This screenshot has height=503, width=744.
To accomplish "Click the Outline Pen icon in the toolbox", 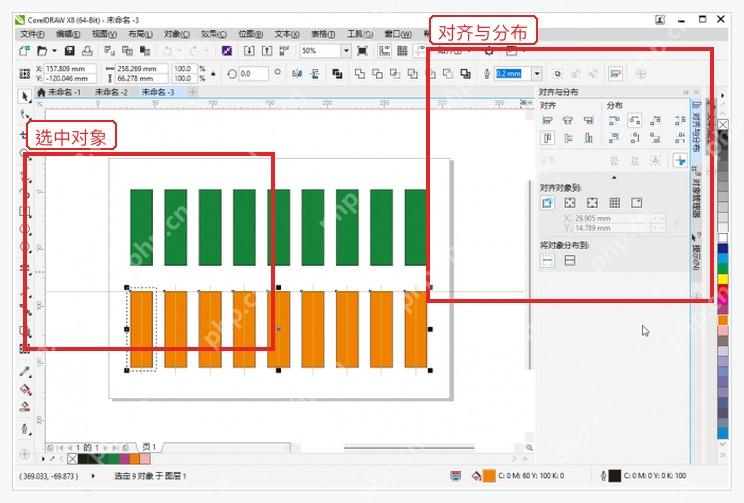I will point(25,429).
